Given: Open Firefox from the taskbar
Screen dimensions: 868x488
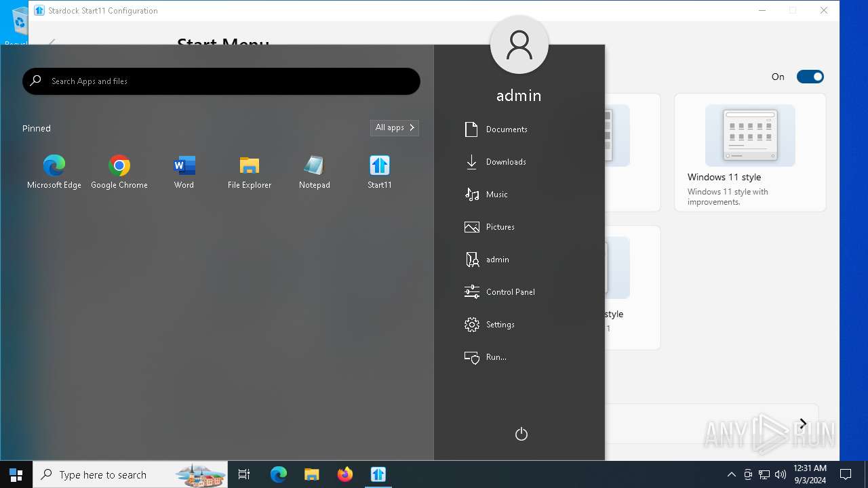Looking at the screenshot, I should [x=345, y=474].
